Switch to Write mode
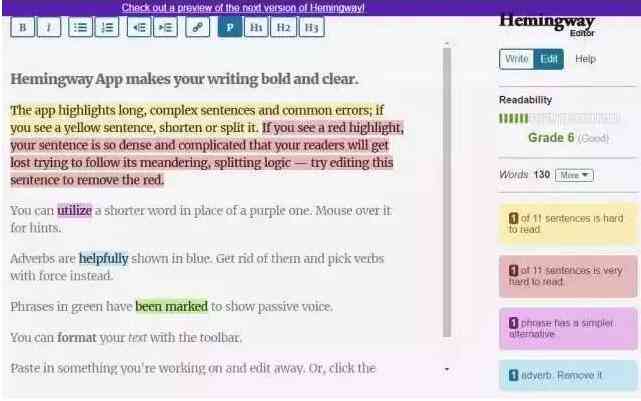 pos(517,59)
